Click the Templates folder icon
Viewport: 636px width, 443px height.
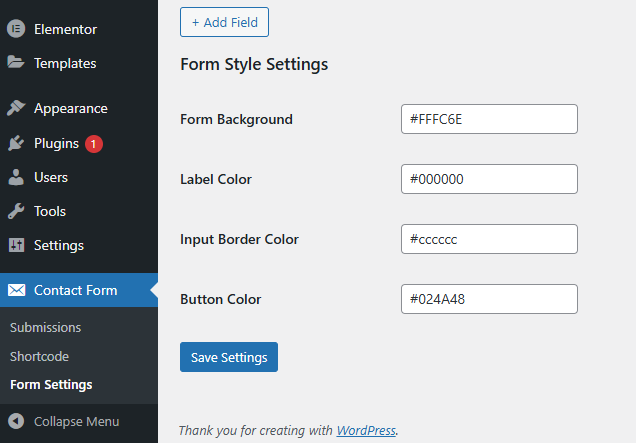16,63
